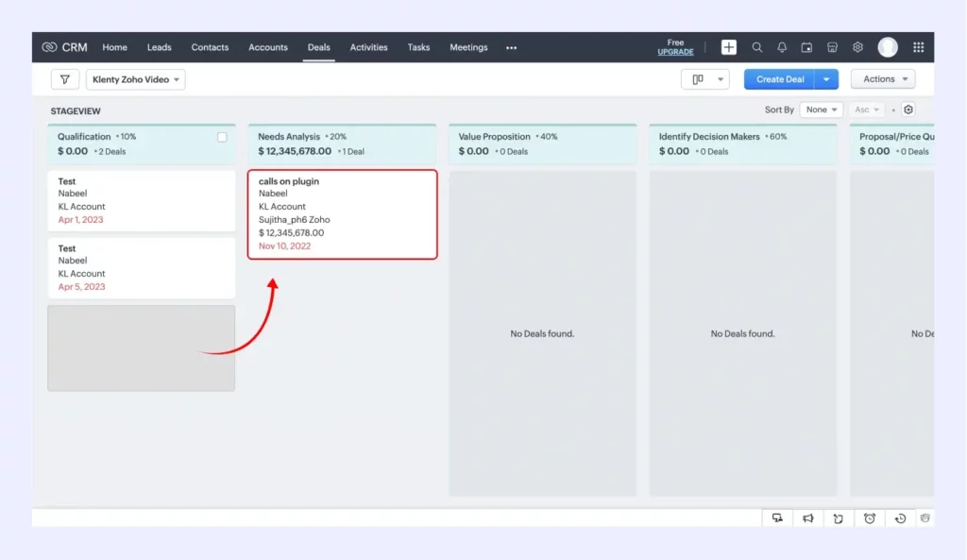Click the refresh-style icon in bottom bar
Image resolution: width=967 pixels, height=560 pixels.
coord(839,518)
